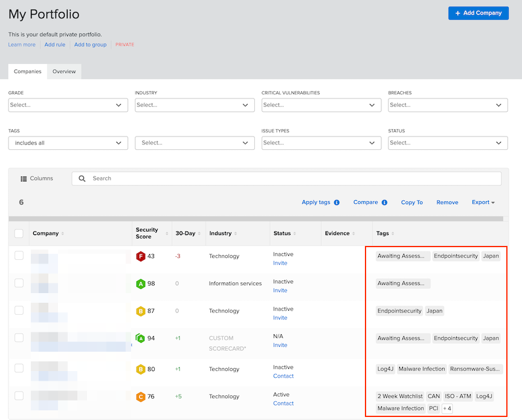Screen dimensions: 522x420
Task: Open the Breaches filter dropdown
Action: click(448, 105)
